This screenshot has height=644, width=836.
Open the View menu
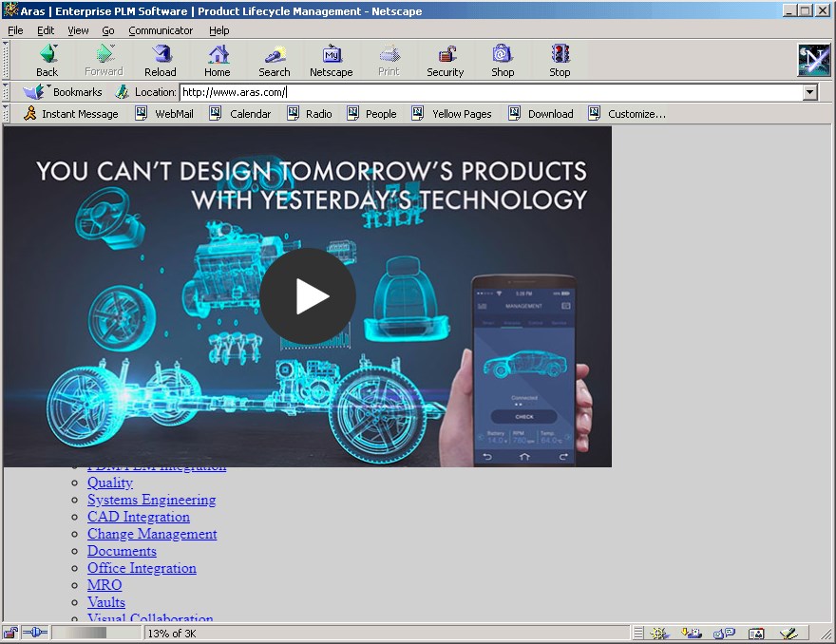pos(78,30)
